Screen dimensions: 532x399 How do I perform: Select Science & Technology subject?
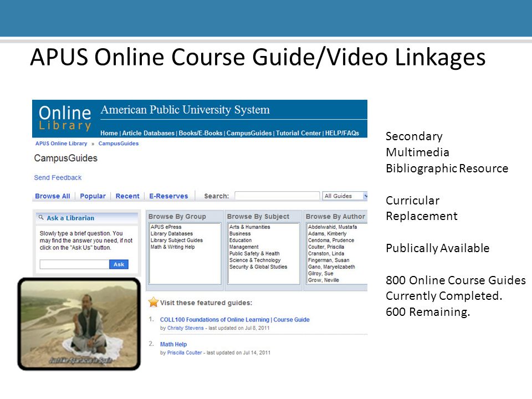255,260
